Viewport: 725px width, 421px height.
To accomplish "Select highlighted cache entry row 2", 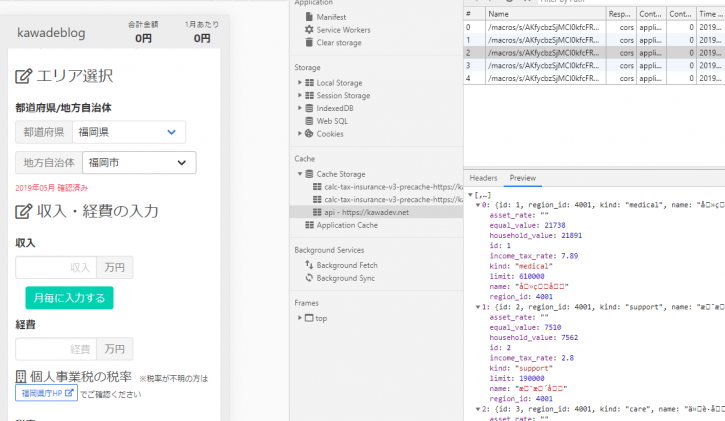I will pyautogui.click(x=594, y=53).
